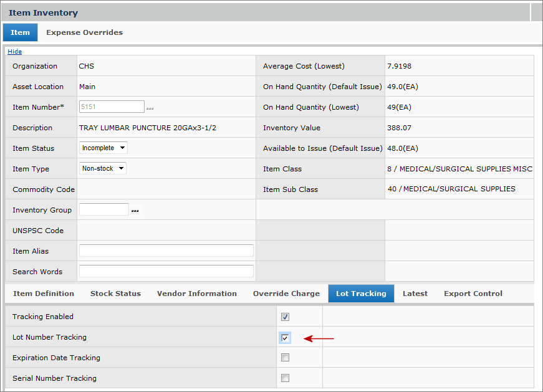This screenshot has width=543, height=392.
Task: Open the Latest tab
Action: pyautogui.click(x=415, y=294)
